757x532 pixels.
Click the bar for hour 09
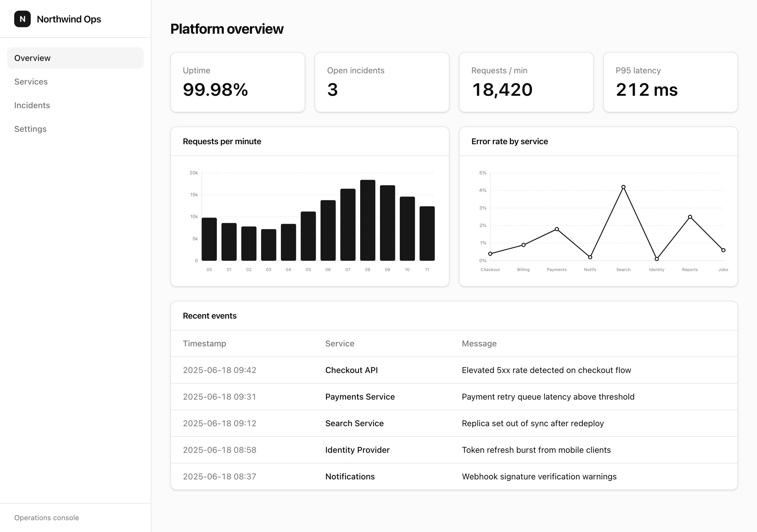click(387, 223)
